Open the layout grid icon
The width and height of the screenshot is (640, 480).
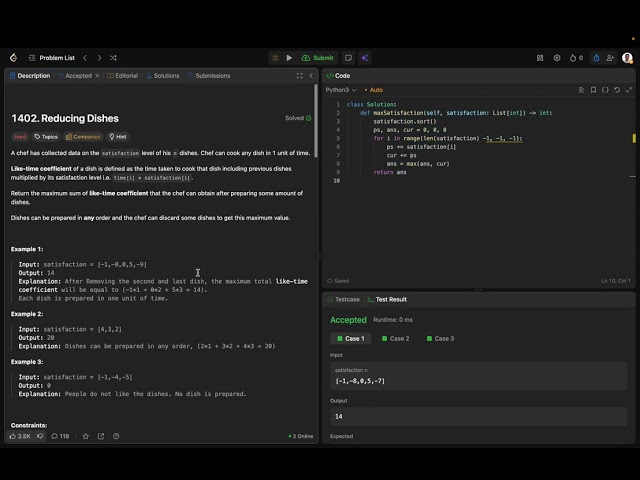tap(540, 58)
